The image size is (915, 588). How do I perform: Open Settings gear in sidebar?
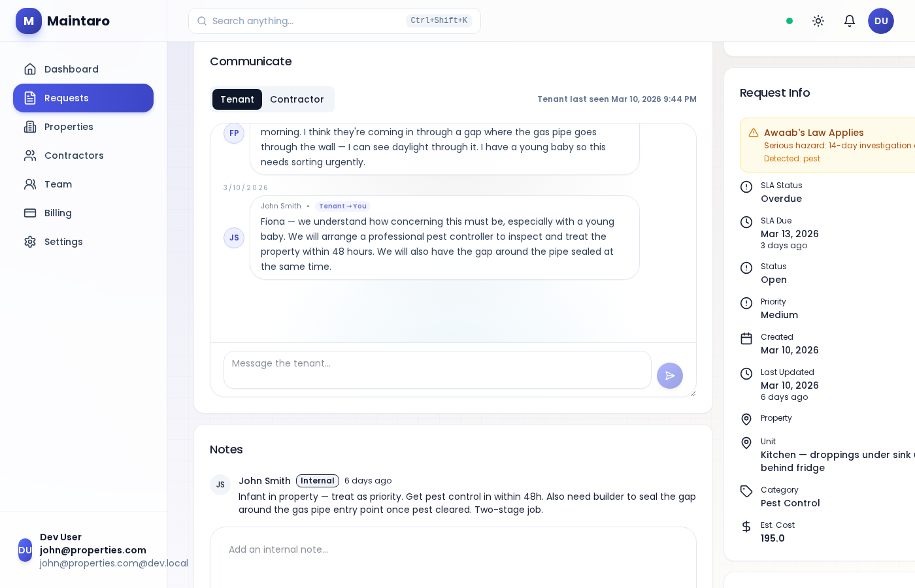(x=30, y=242)
